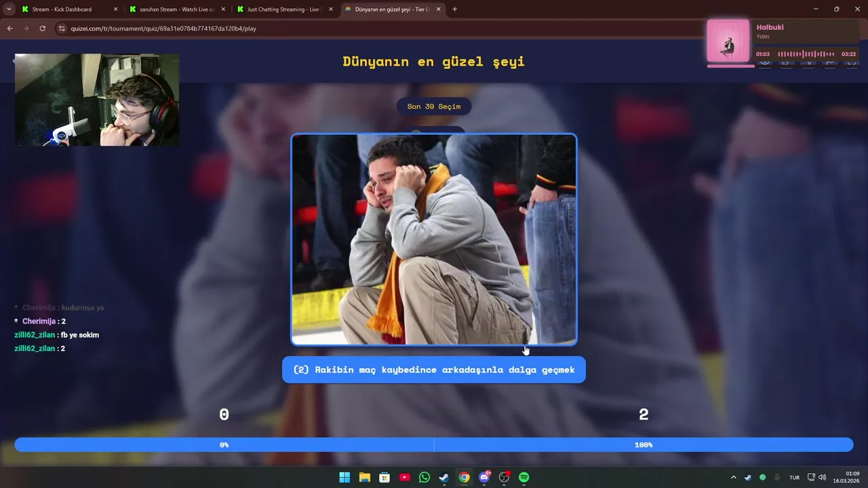Image resolution: width=868 pixels, height=488 pixels.
Task: Click the 100% side of vote bar
Action: click(644, 445)
